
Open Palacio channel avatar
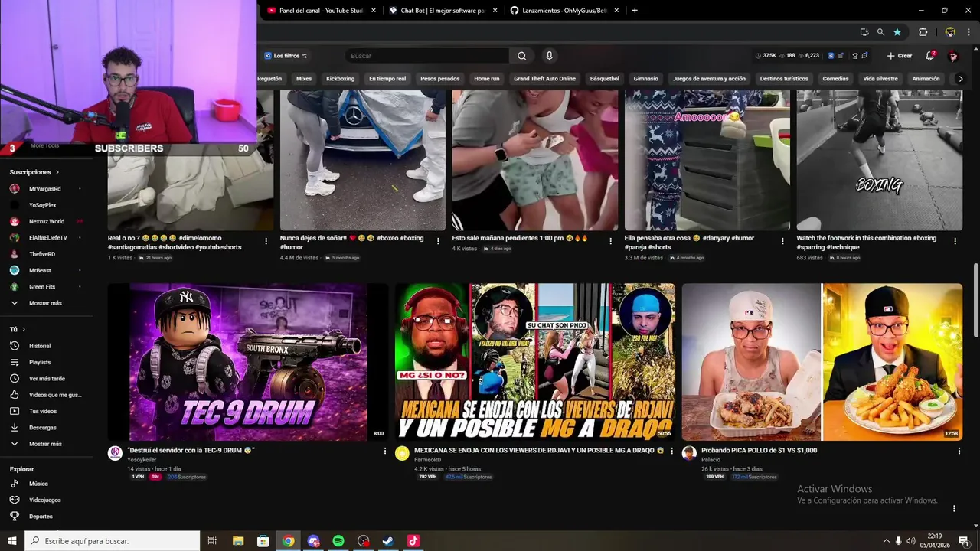tap(689, 453)
